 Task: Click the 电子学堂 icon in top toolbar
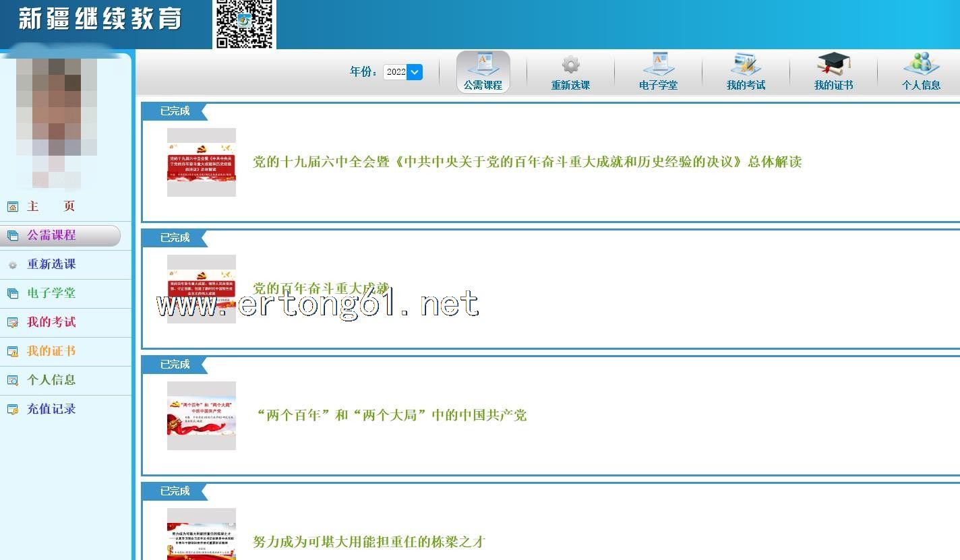[x=658, y=65]
